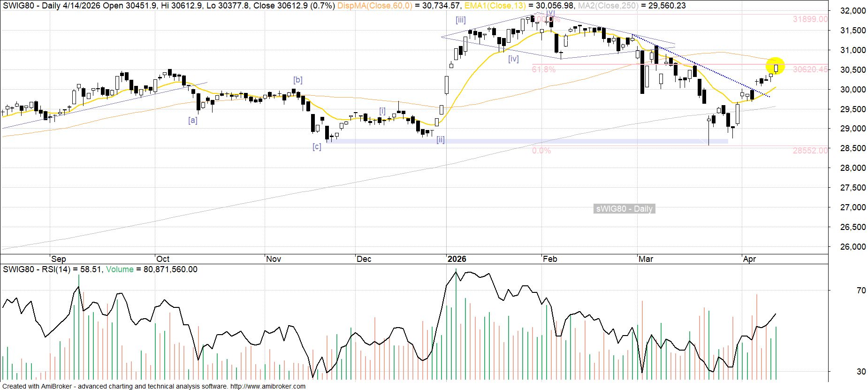
Task: Select the [b] wave label
Action: pyautogui.click(x=298, y=80)
